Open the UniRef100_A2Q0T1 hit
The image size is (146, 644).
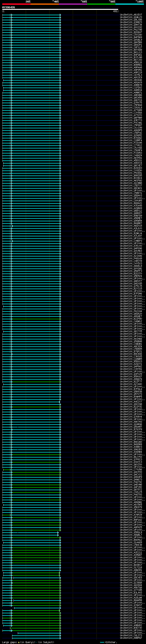[x=131, y=364]
